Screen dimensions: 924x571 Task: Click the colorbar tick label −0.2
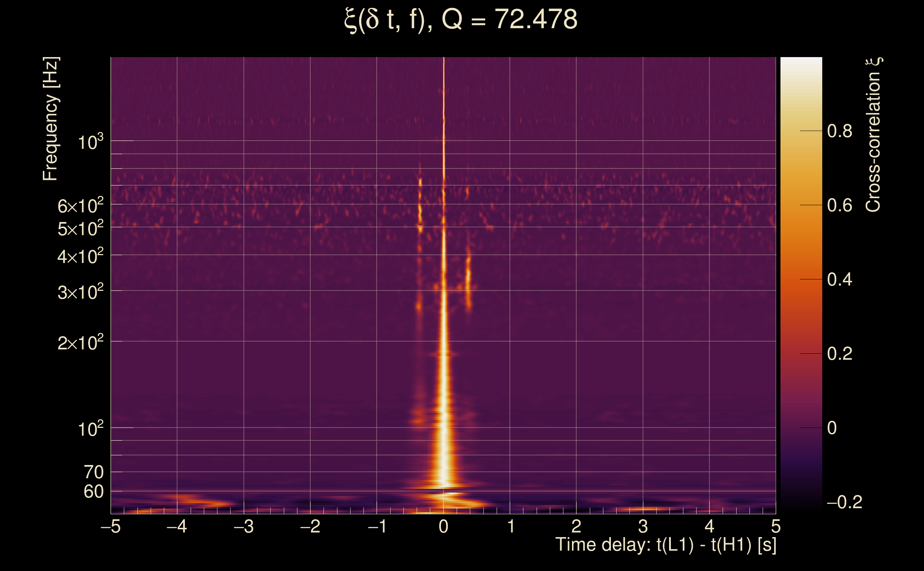[844, 502]
